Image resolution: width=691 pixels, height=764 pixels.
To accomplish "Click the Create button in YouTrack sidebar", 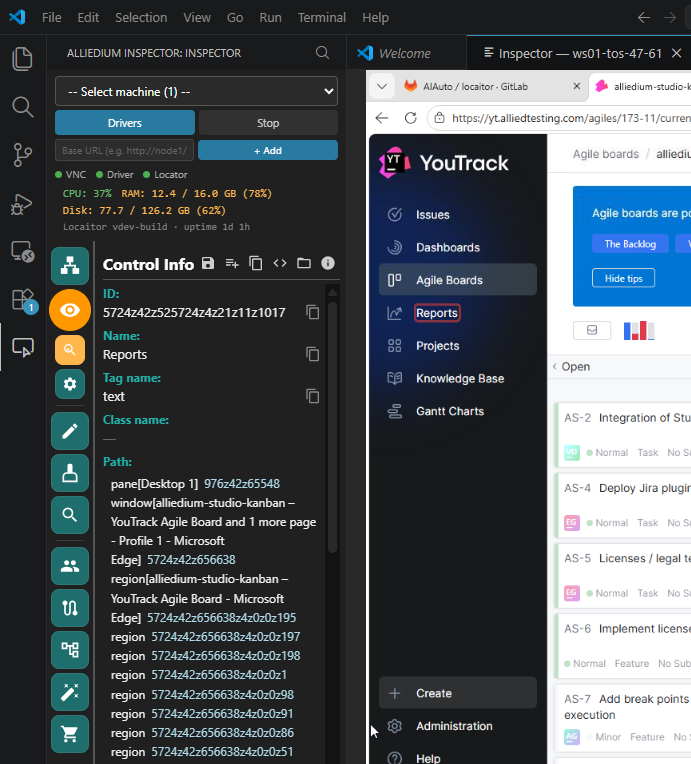I will pos(458,693).
